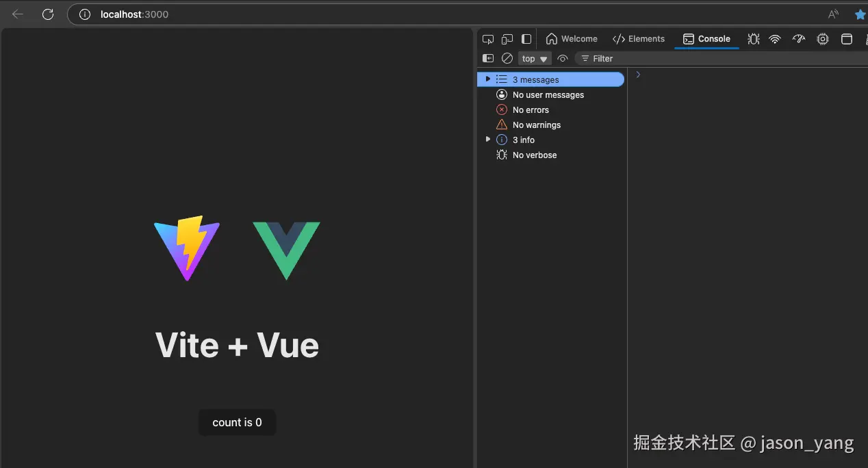Select the No warnings row
868x468 pixels.
point(551,125)
